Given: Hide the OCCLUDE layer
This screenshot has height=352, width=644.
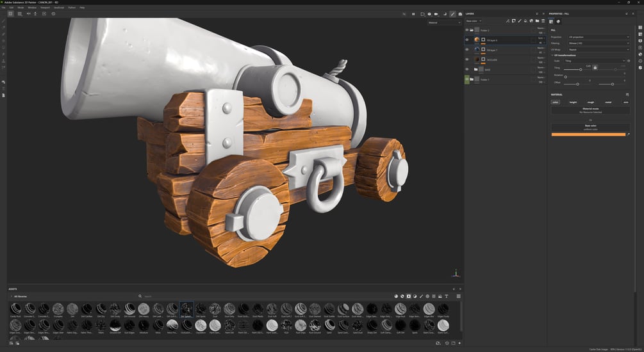Looking at the screenshot, I should coord(467,60).
